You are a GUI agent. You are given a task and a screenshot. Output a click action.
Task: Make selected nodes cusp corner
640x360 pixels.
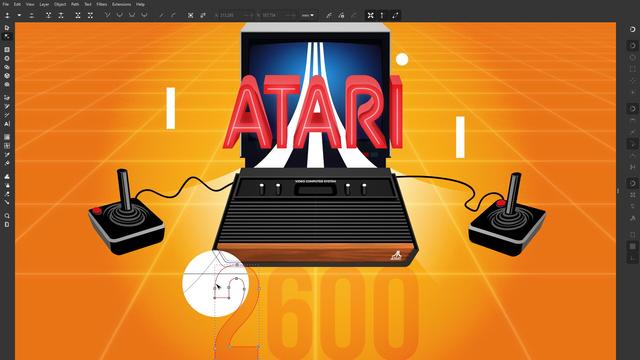pos(107,16)
